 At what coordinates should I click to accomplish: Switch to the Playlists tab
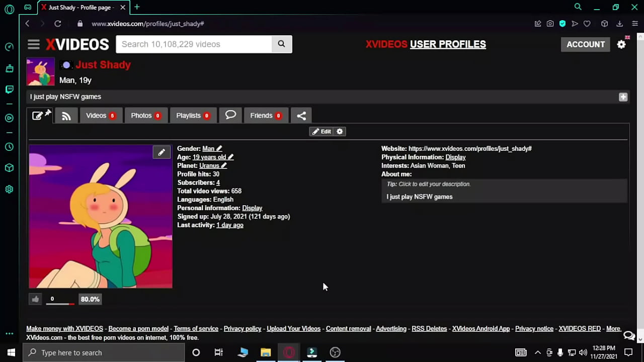[x=192, y=116]
